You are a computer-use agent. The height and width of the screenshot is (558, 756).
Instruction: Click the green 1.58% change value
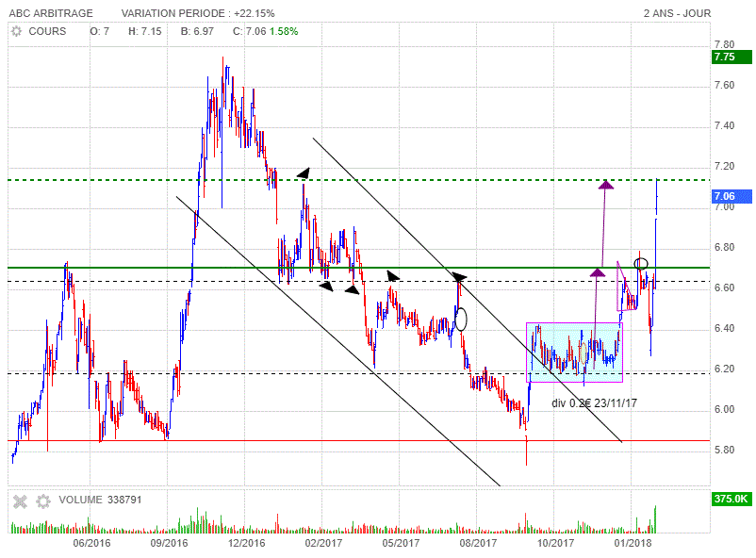pos(284,32)
